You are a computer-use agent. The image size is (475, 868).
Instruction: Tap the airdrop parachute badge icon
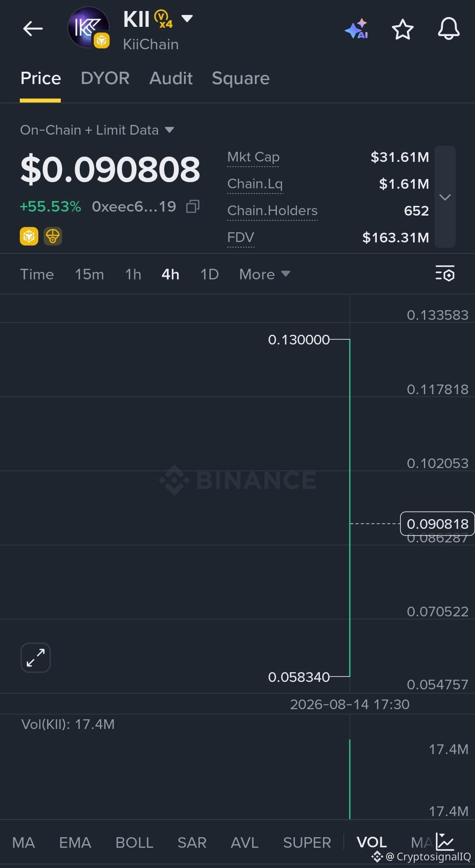click(x=53, y=236)
